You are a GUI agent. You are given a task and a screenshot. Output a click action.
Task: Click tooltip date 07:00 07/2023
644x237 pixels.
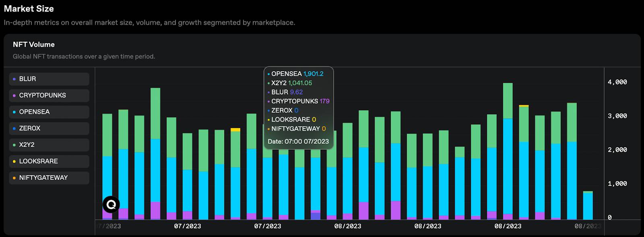coord(298,142)
